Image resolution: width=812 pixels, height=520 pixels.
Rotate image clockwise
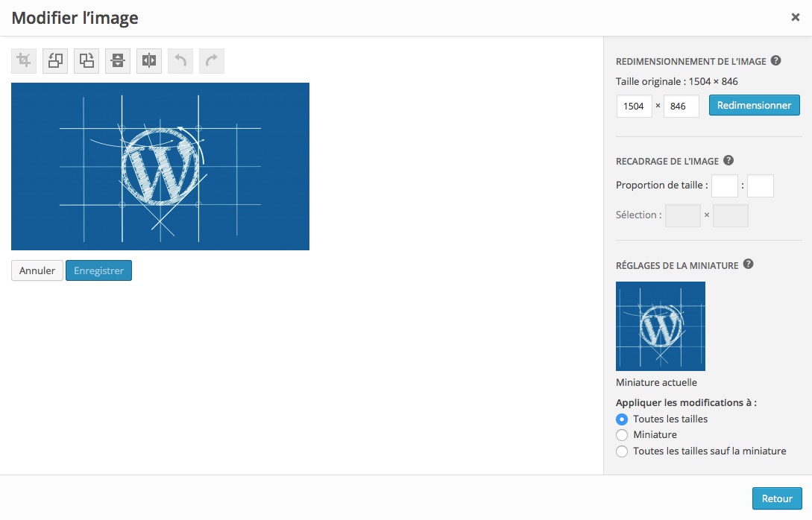[x=86, y=61]
